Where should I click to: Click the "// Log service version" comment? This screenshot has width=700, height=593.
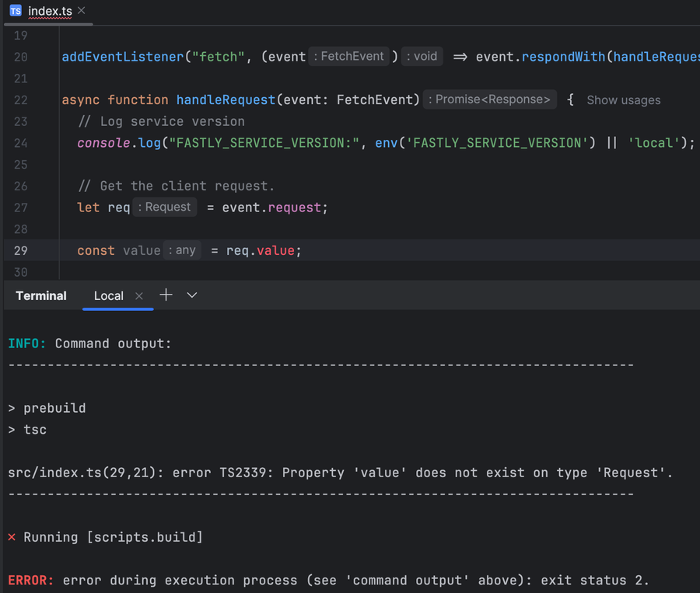coord(161,121)
